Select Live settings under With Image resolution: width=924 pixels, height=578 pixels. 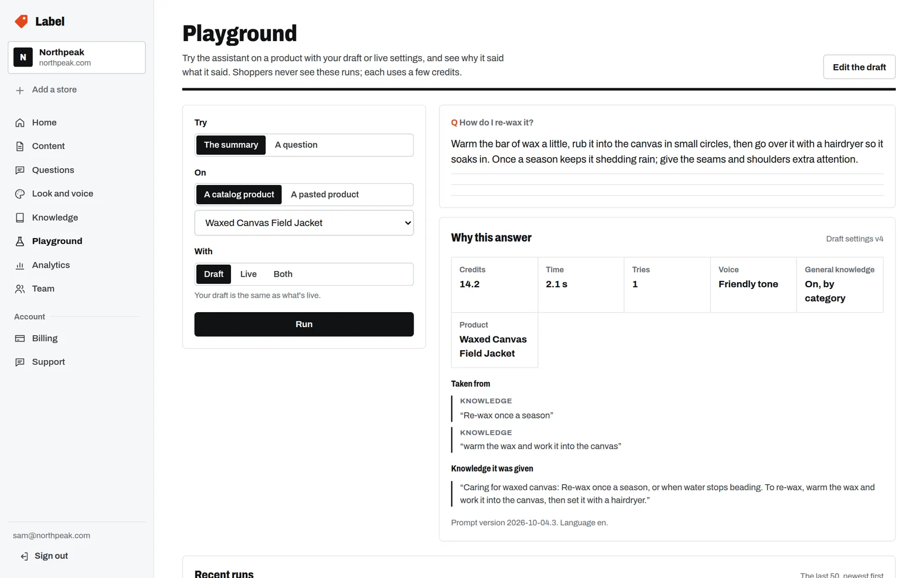click(248, 274)
